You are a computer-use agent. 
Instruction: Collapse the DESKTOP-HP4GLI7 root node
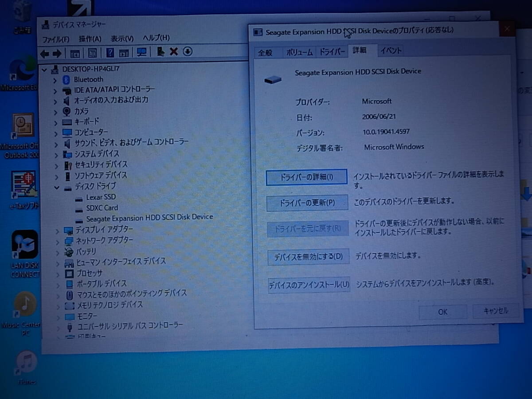click(44, 70)
